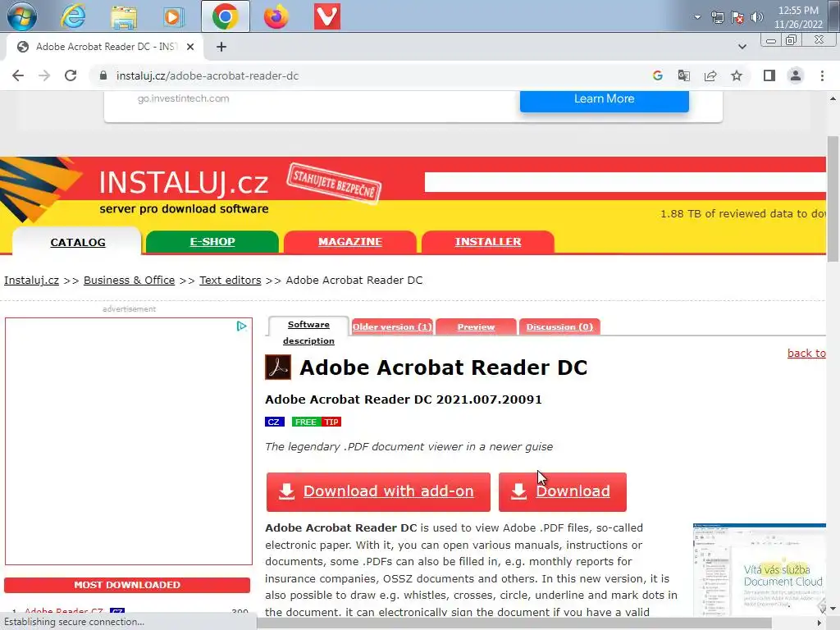Open Chrome profile avatar
840x630 pixels.
click(x=796, y=75)
